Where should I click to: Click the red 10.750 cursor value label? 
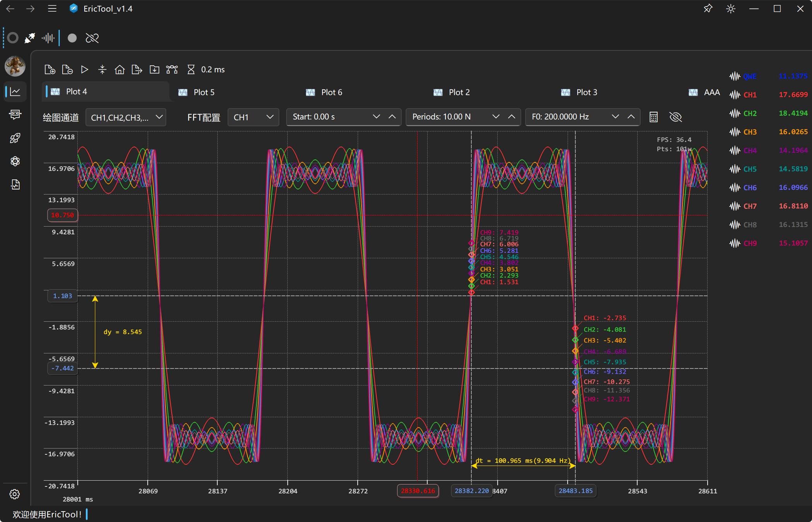62,215
